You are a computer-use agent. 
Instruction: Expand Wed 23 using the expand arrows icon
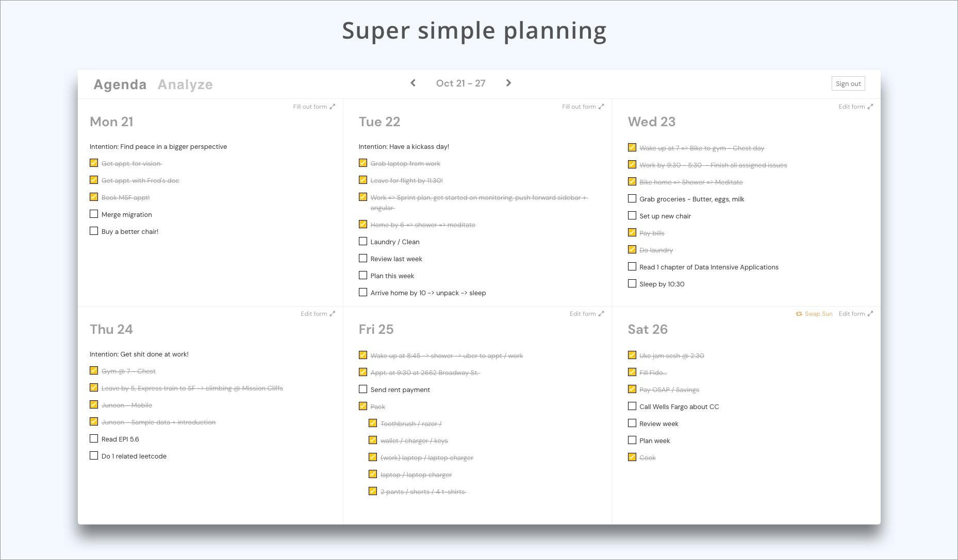tap(870, 107)
